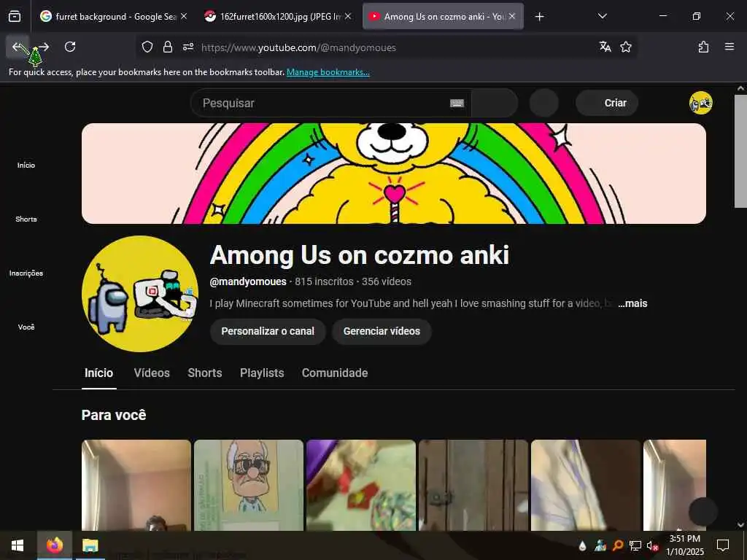The width and height of the screenshot is (747, 560).
Task: Expand channel description with ...mais
Action: (x=632, y=303)
